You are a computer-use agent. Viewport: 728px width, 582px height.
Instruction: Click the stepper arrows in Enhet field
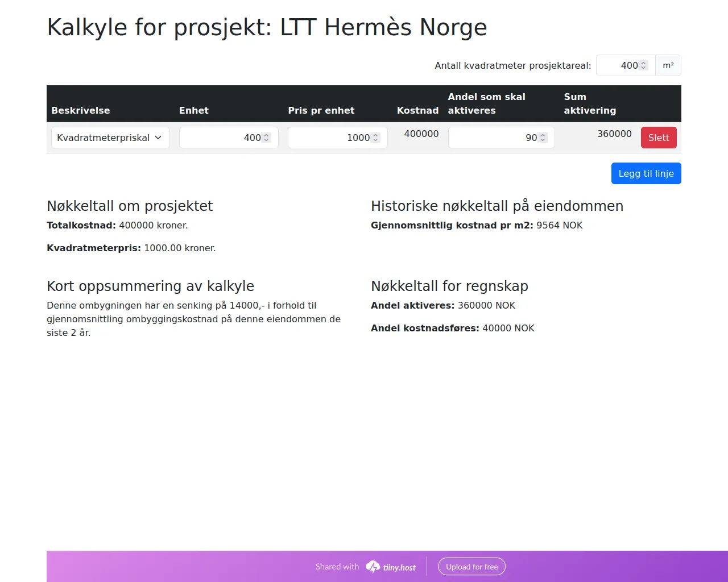[266, 138]
